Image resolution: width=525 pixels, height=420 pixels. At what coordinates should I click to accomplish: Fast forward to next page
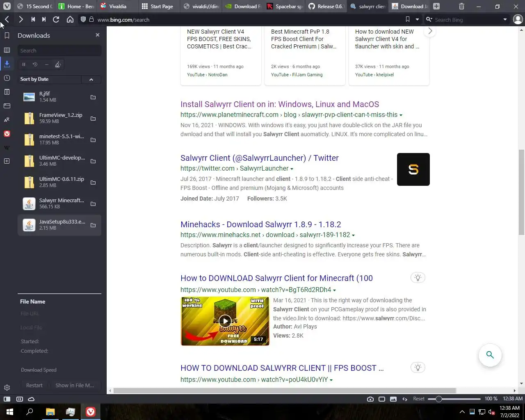point(44,19)
